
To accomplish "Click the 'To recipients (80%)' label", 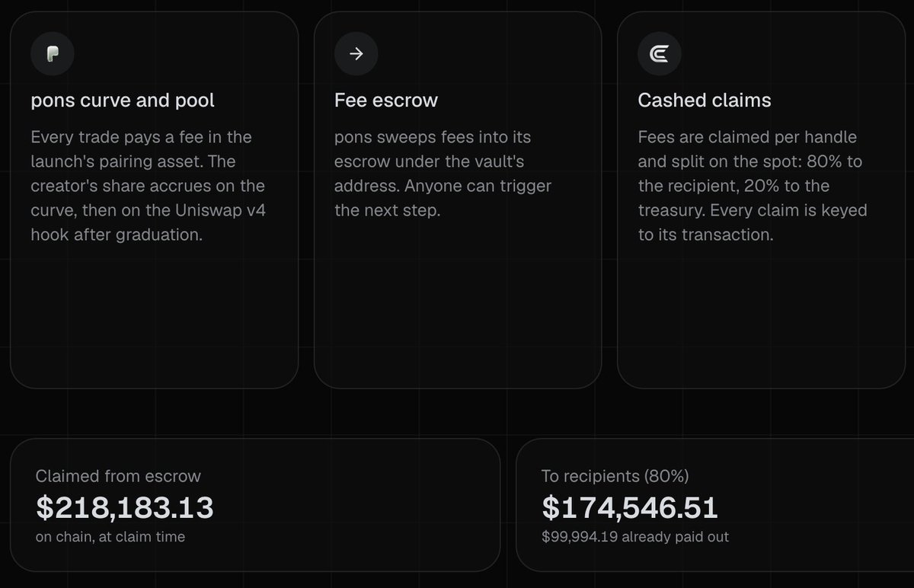I will pyautogui.click(x=615, y=477).
